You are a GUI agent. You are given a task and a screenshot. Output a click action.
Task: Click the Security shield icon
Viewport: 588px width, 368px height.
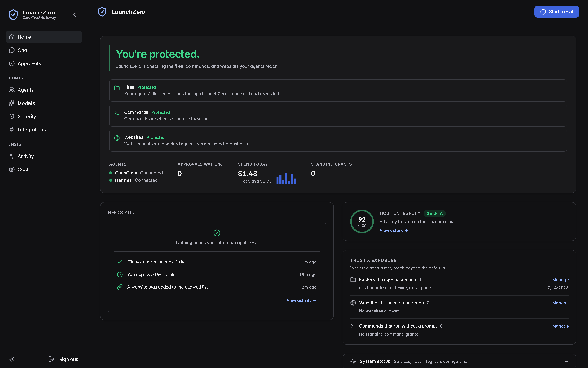click(x=12, y=116)
